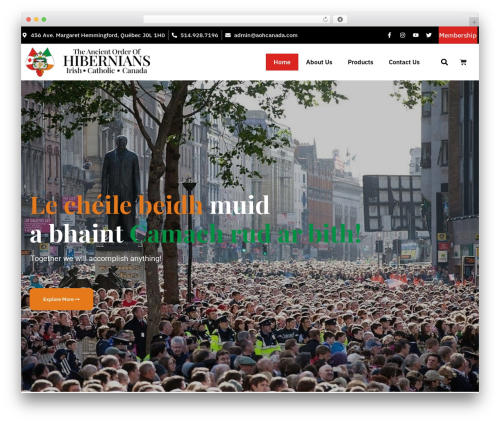Minimize window using yellow button
The height and width of the screenshot is (423, 500).
[36, 19]
